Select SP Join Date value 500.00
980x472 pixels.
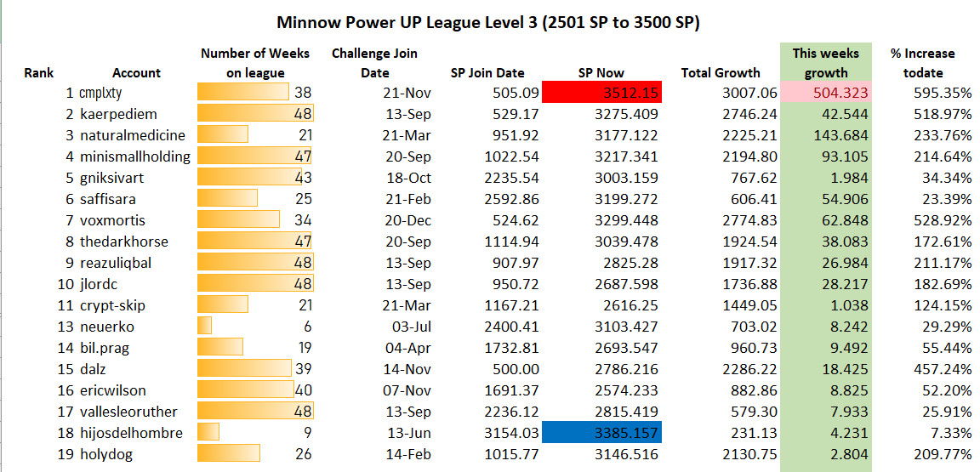point(516,369)
